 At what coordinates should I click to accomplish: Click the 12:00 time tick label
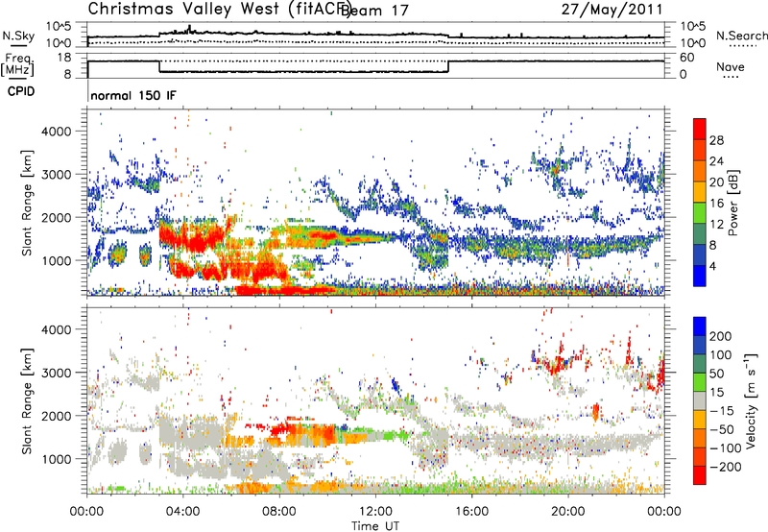(x=375, y=512)
